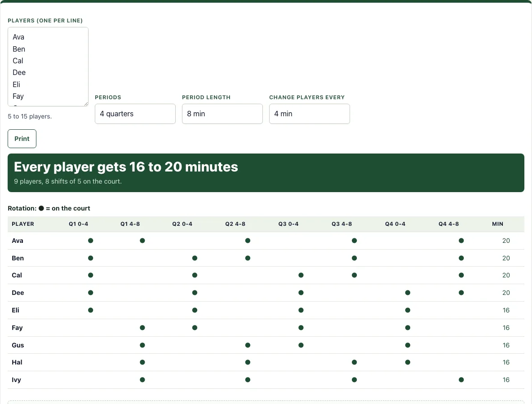Click the 'Every player gets 16 to 20 minutes' heading
Screen dimensions: 532x404
pos(126,167)
